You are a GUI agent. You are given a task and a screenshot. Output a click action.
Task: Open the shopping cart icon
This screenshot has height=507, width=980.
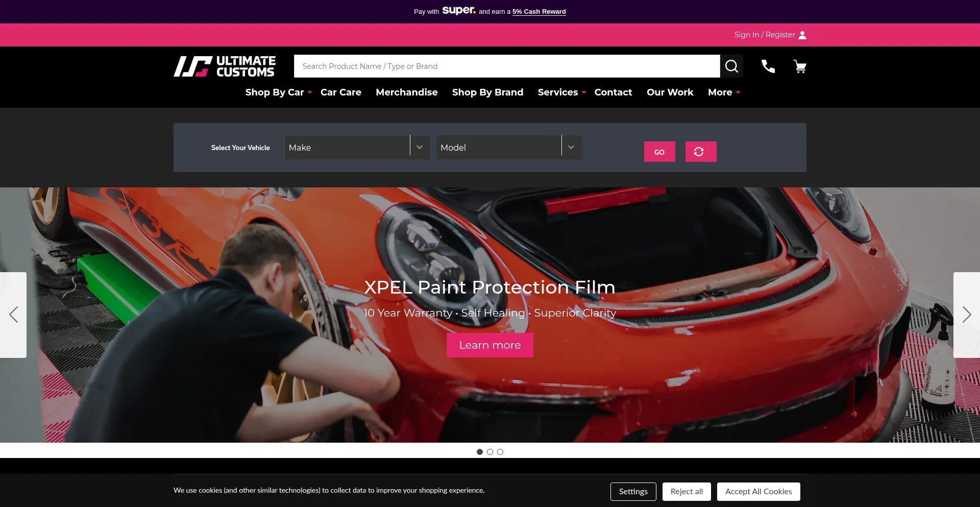click(x=800, y=66)
